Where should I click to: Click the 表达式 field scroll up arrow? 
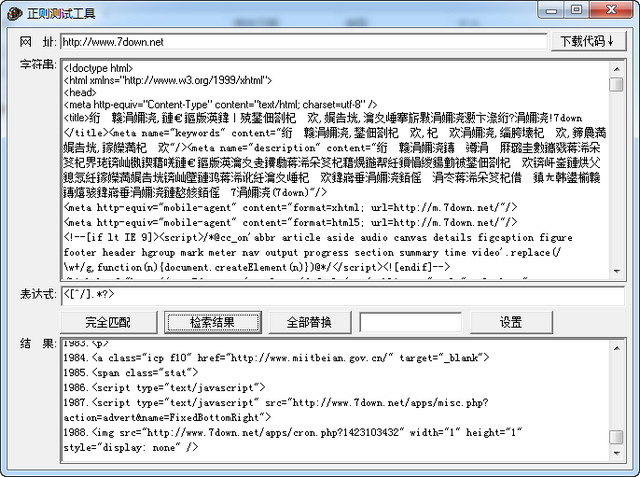pos(617,291)
